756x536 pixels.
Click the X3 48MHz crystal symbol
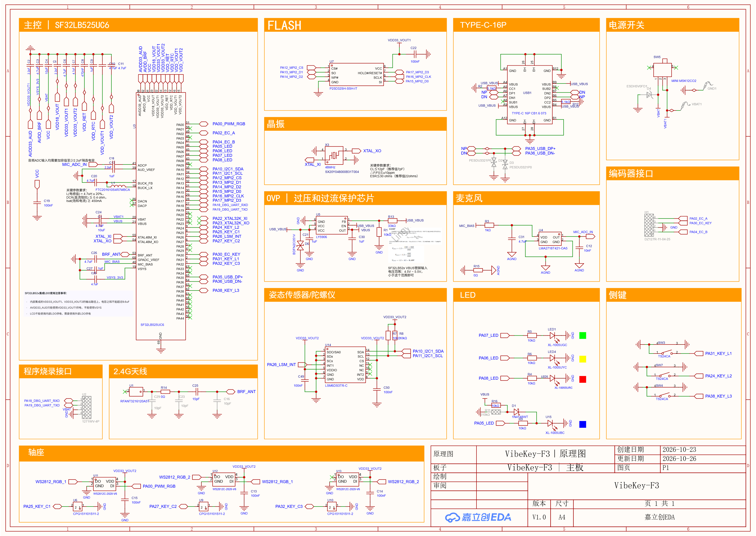[x=334, y=155]
